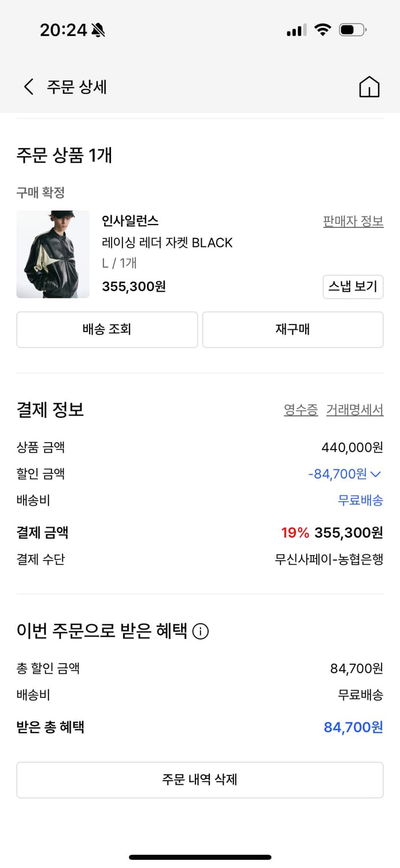400x868 pixels.
Task: Tap 주문 내역 삭제 to delete order history
Action: [x=200, y=779]
